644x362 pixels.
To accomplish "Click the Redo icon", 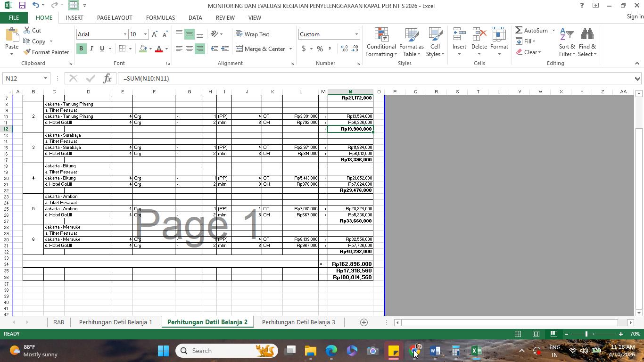I will pos(54,5).
